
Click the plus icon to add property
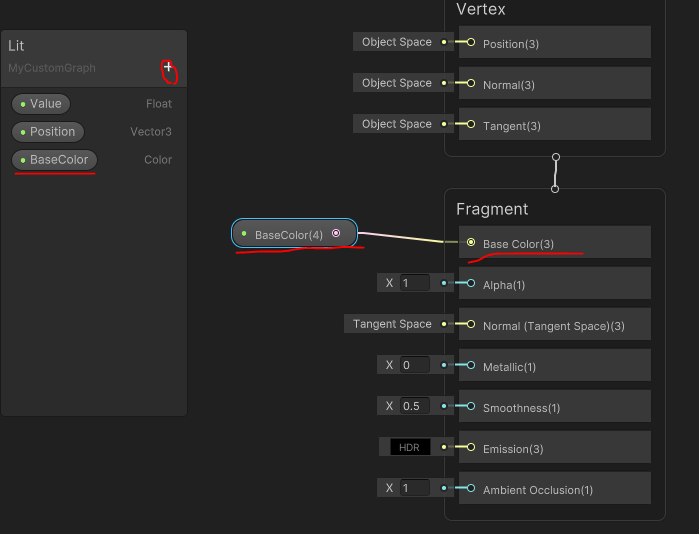point(168,67)
